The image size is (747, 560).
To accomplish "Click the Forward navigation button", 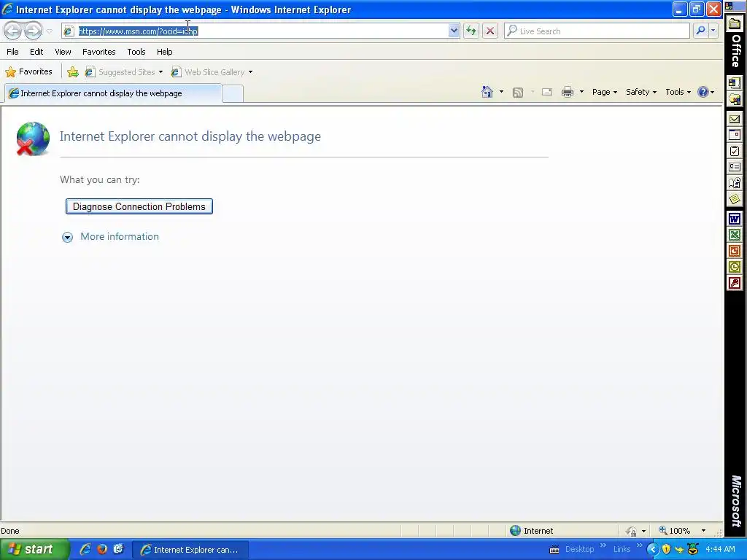I will [x=33, y=31].
